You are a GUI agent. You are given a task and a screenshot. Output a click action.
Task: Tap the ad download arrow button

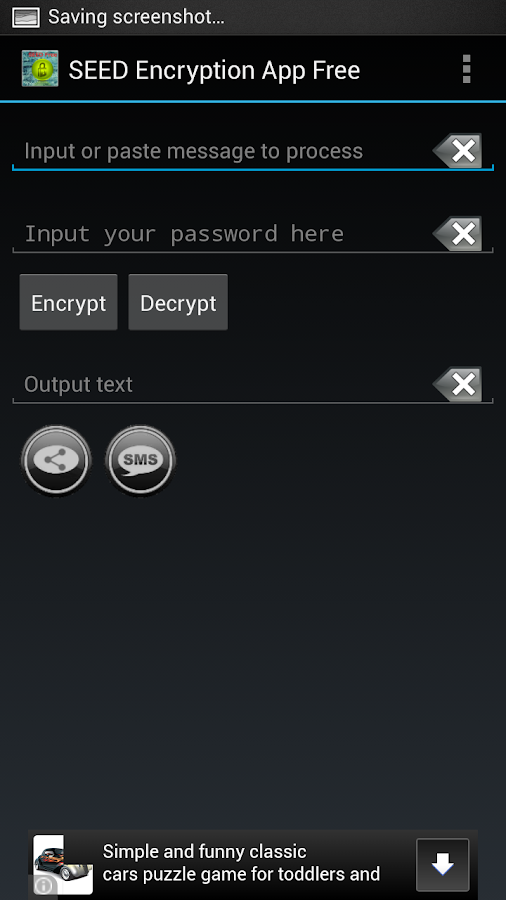click(442, 864)
